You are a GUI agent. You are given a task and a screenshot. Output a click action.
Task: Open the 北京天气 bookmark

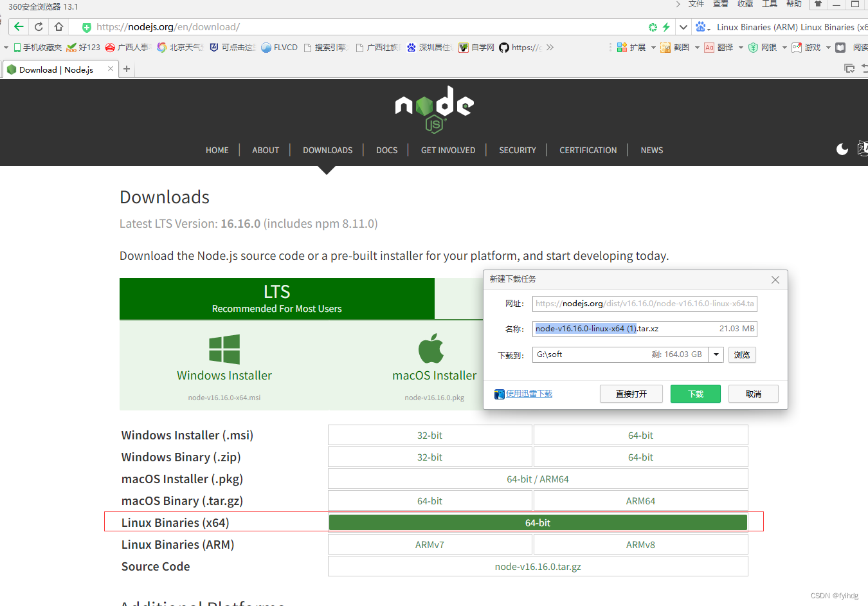[x=179, y=48]
